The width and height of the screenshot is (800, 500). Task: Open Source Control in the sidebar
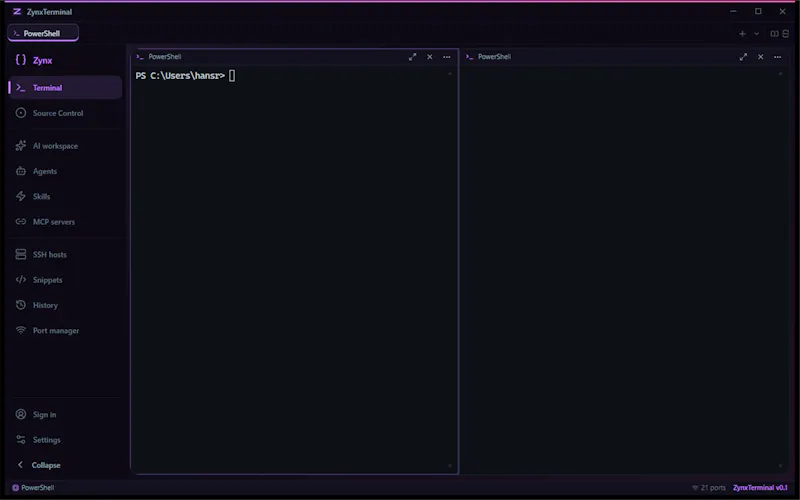click(x=65, y=113)
